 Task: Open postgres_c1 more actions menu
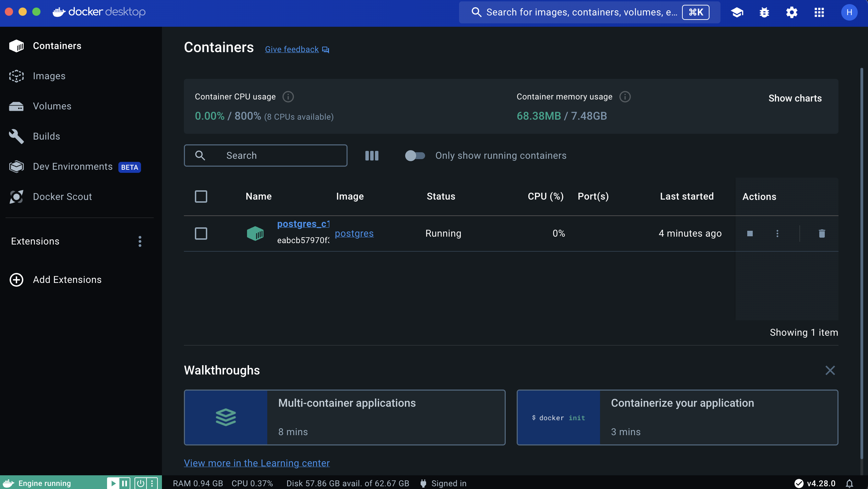click(777, 234)
